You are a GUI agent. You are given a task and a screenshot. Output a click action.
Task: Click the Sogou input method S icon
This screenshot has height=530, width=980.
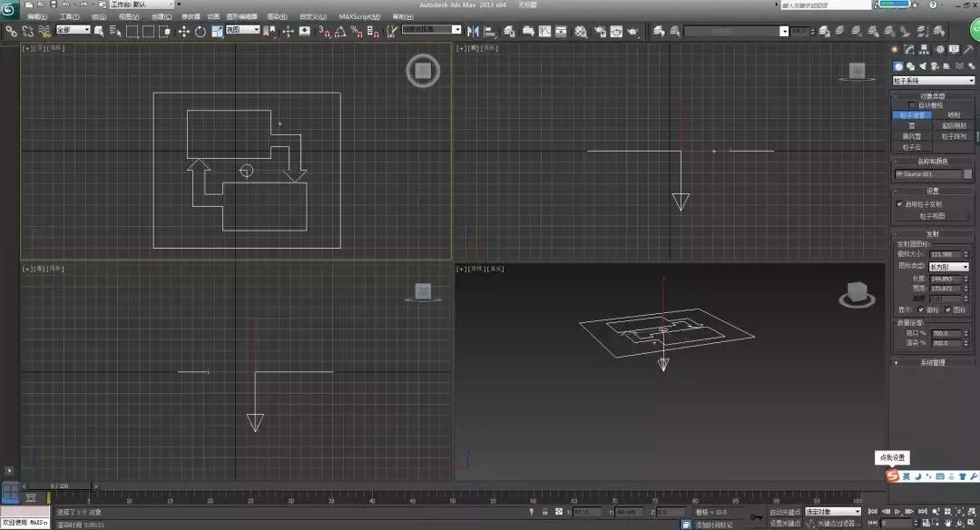(892, 476)
